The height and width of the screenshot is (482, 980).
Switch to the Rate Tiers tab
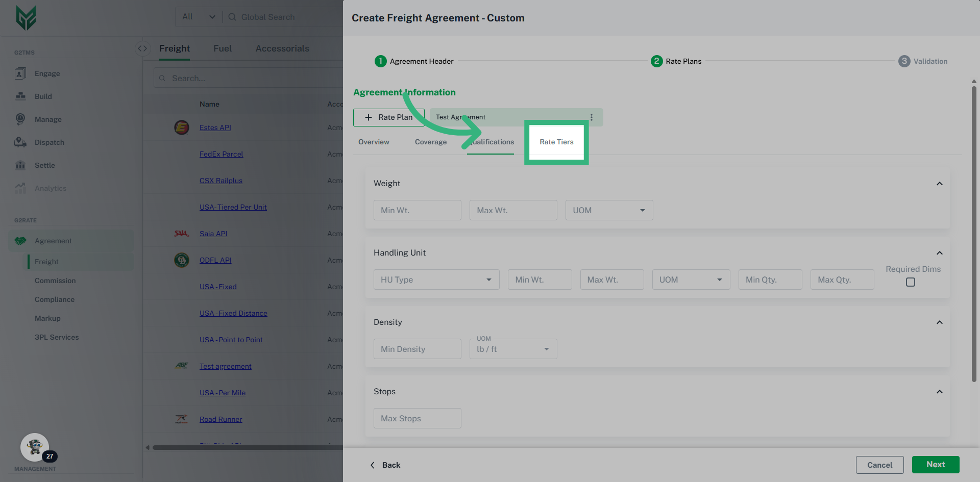point(556,142)
